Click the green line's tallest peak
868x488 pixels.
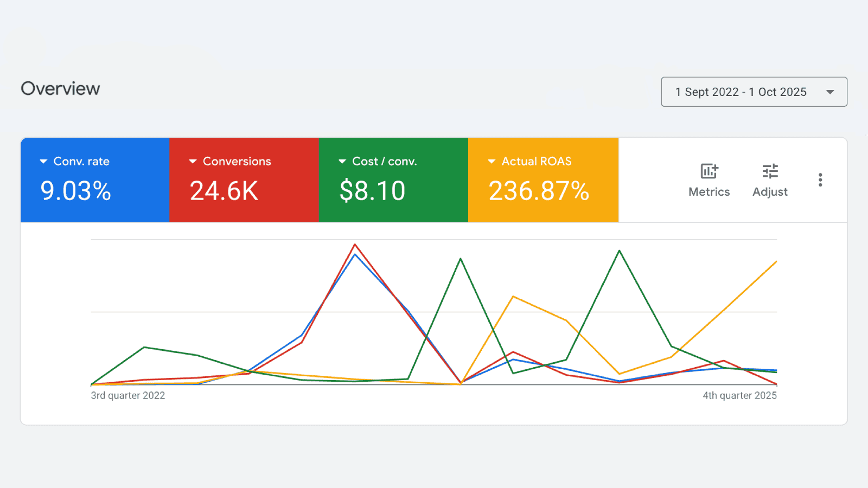[619, 251]
